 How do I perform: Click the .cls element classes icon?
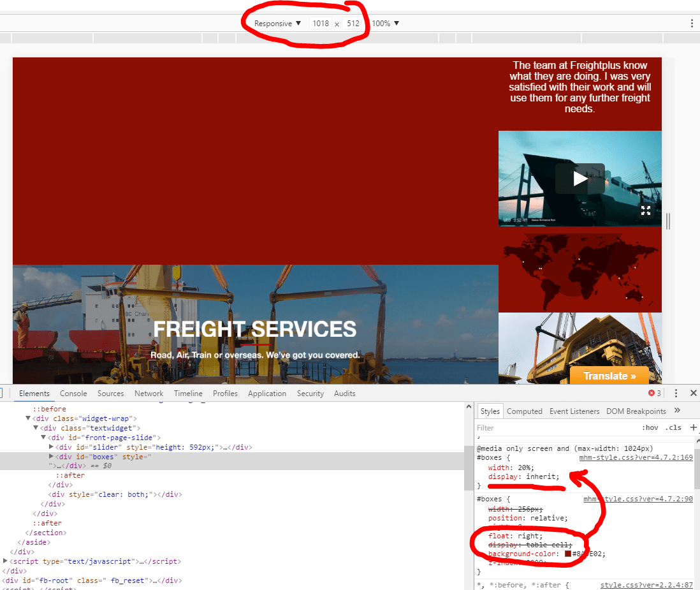click(x=673, y=427)
